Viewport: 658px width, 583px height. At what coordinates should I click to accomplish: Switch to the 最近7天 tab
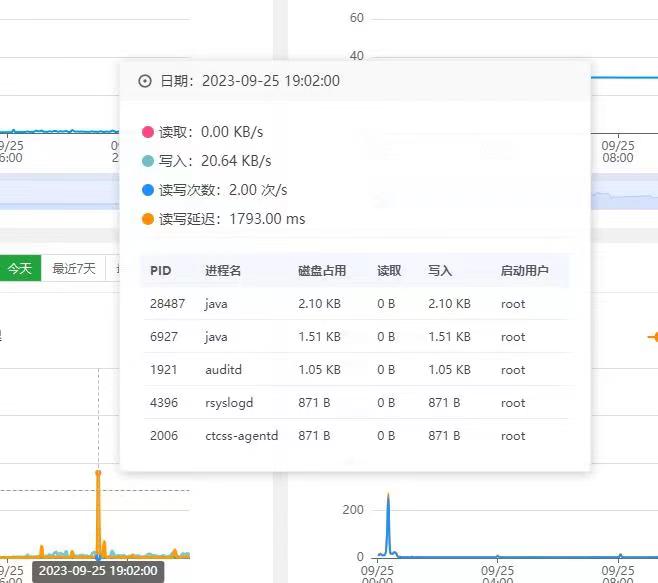73,268
